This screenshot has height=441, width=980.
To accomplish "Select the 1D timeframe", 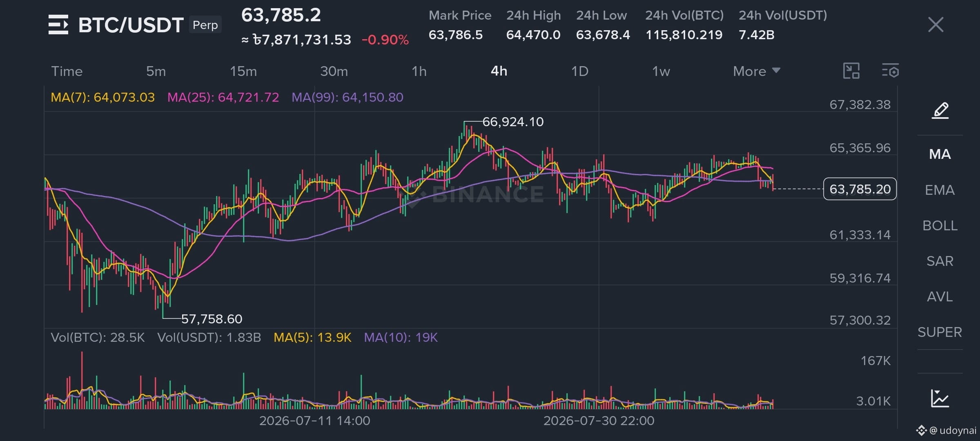I will (579, 71).
